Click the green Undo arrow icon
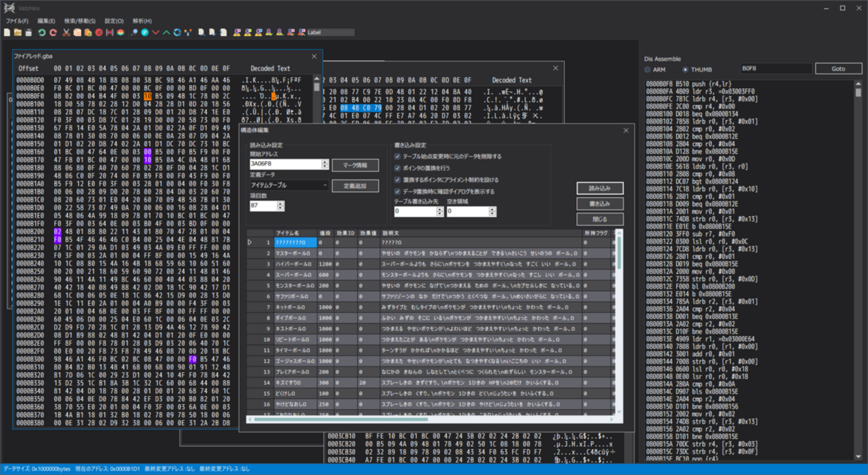This screenshot has height=475, width=868. 41,32
